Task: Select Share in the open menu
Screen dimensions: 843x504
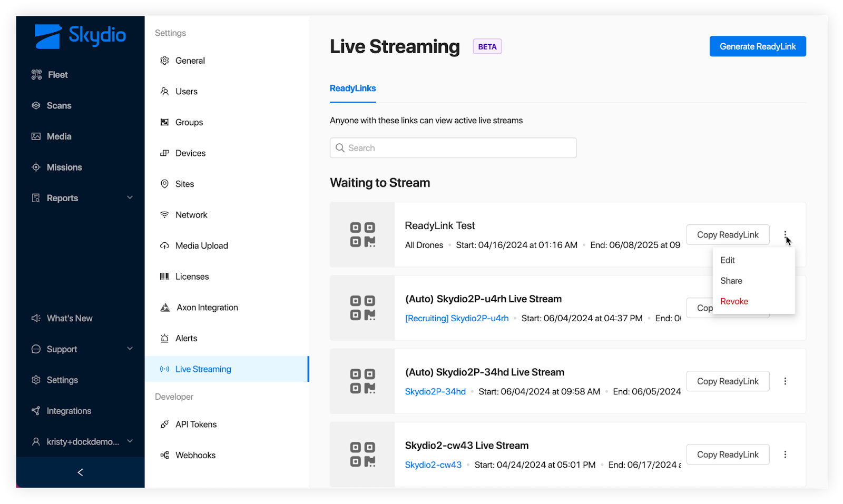Action: pyautogui.click(x=731, y=281)
